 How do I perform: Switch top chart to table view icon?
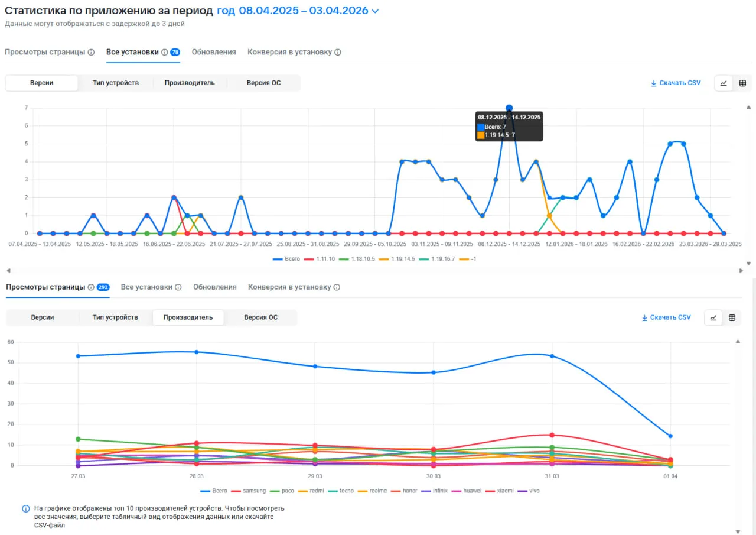742,83
